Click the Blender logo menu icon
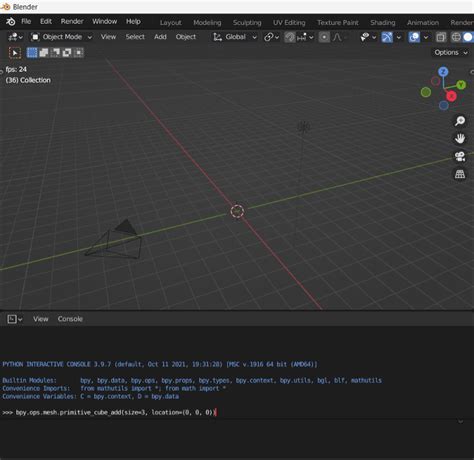 tap(11, 22)
